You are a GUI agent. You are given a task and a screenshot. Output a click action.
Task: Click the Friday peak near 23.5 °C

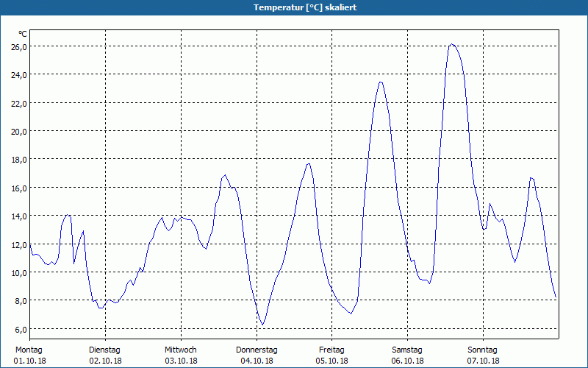pyautogui.click(x=381, y=82)
